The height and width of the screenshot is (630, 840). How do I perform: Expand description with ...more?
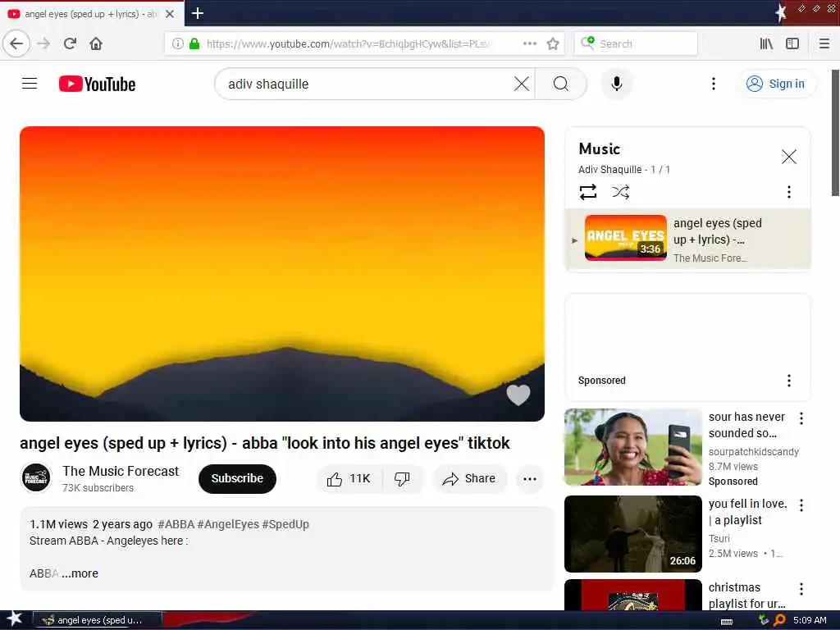(80, 573)
